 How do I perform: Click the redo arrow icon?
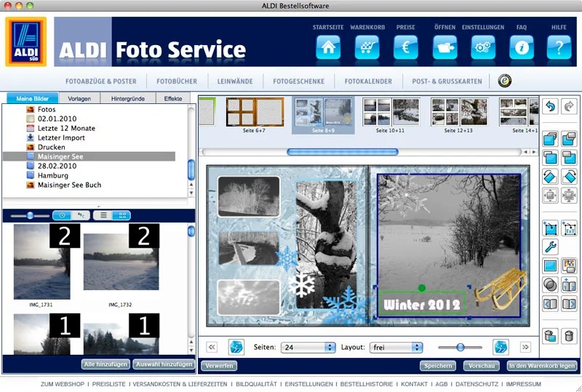pyautogui.click(x=569, y=107)
